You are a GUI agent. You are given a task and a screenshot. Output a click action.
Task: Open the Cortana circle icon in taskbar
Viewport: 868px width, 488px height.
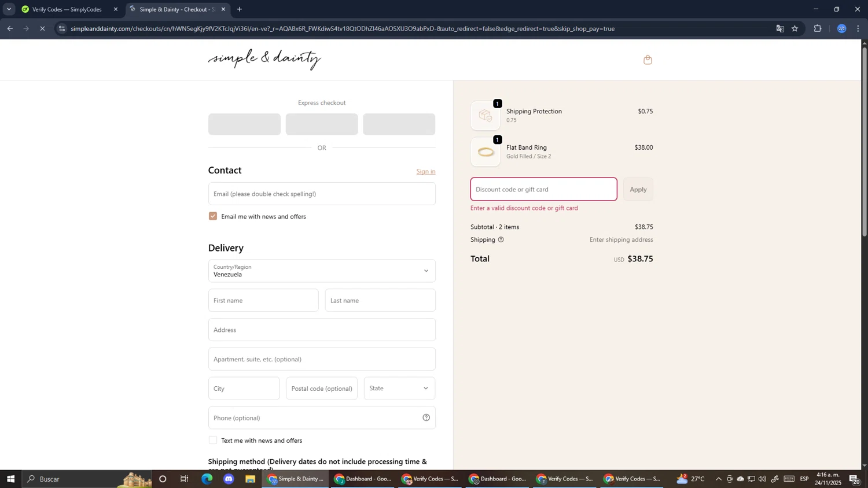coord(163,479)
